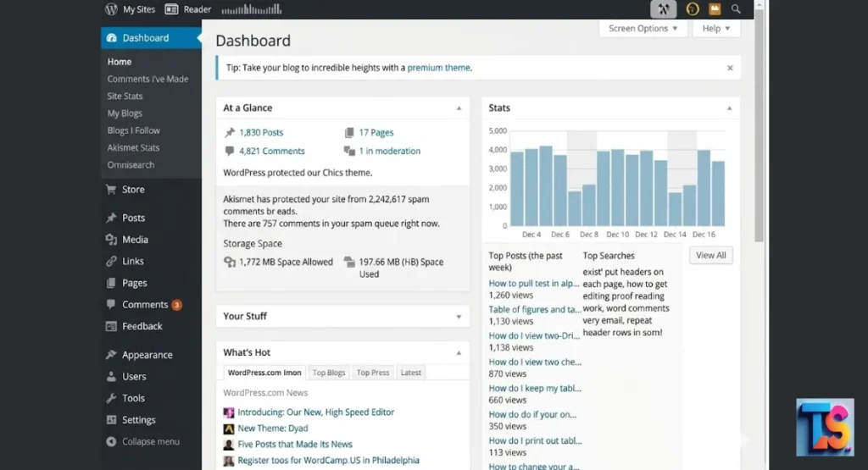The width and height of the screenshot is (868, 470).
Task: Click the Dashboard gauge icon
Action: (x=111, y=37)
